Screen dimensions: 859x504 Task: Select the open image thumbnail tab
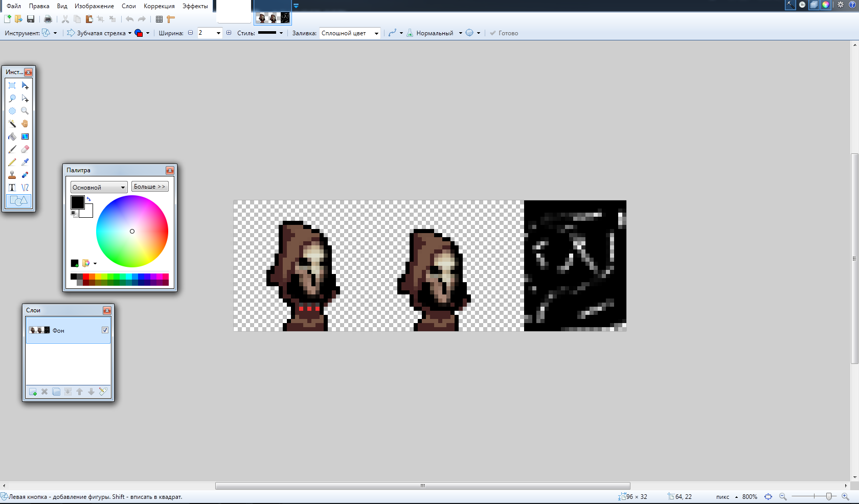[x=273, y=18]
